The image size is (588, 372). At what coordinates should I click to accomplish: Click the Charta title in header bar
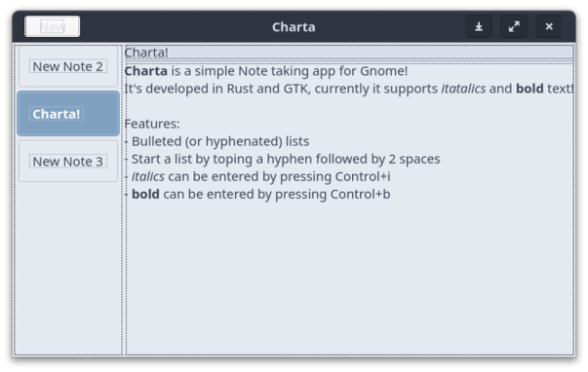click(294, 27)
